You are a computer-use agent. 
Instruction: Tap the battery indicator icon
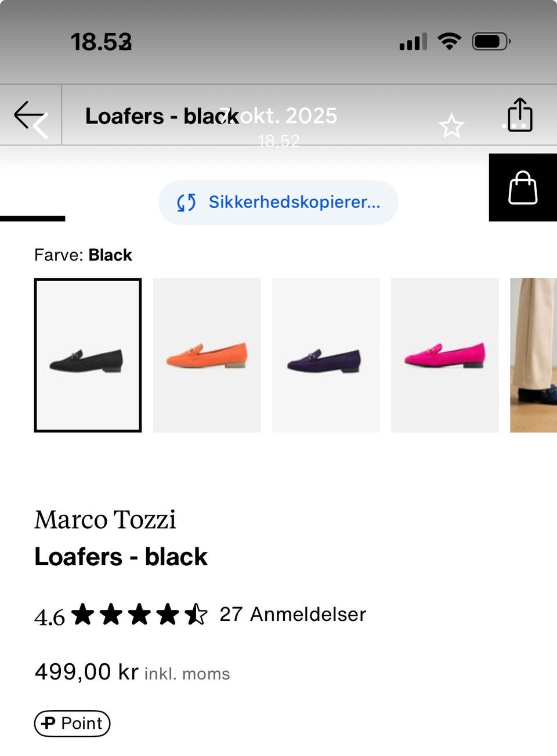491,42
